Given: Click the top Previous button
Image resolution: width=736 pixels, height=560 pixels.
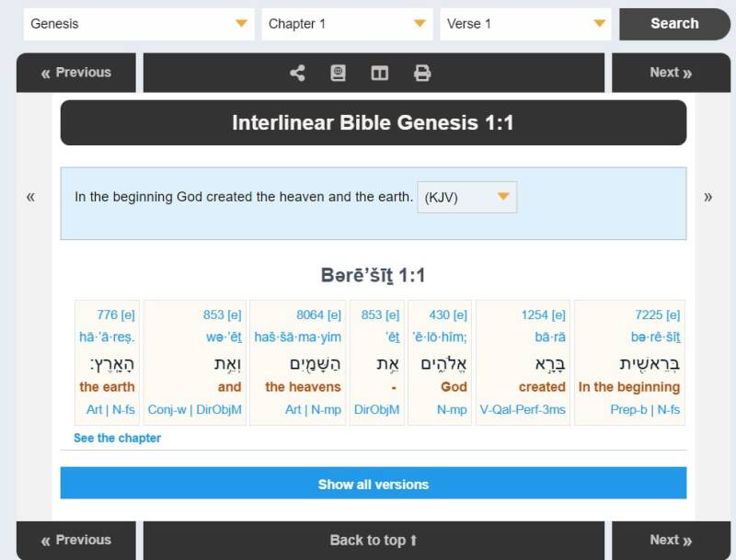Looking at the screenshot, I should point(76,73).
